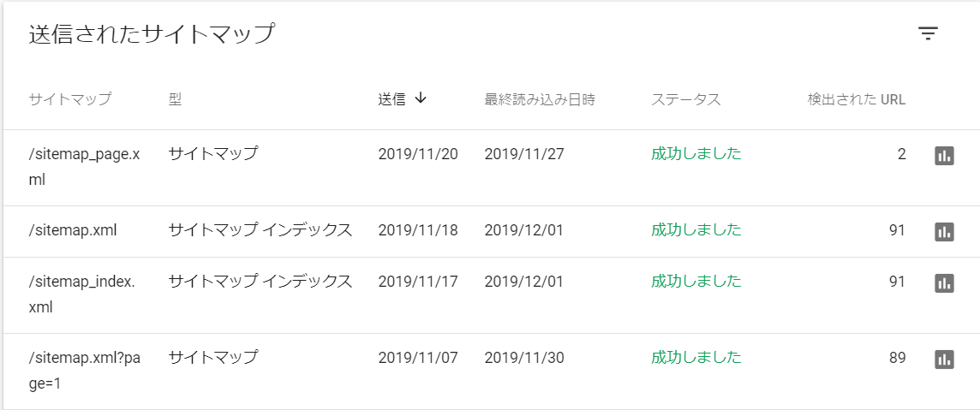Toggle sort arrow next to 送信 header

point(421,98)
